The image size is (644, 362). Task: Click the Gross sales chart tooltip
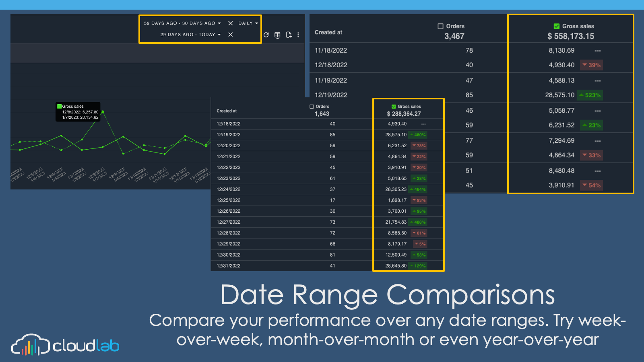[78, 112]
